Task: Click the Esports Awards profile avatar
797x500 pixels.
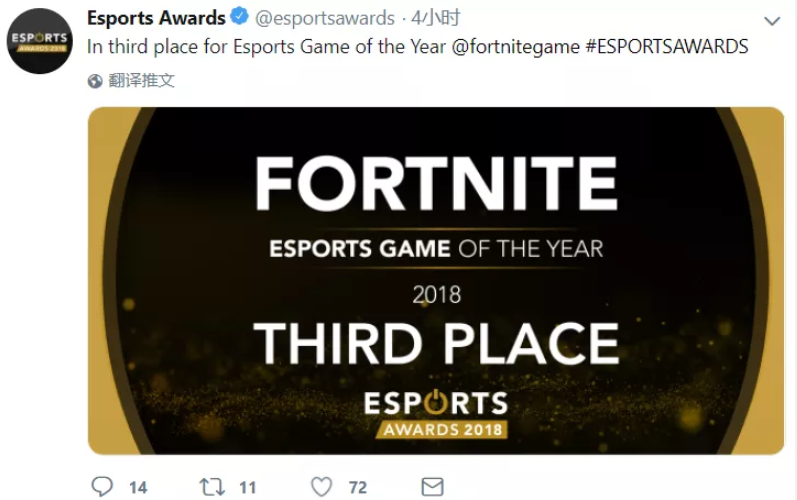Action: [40, 41]
